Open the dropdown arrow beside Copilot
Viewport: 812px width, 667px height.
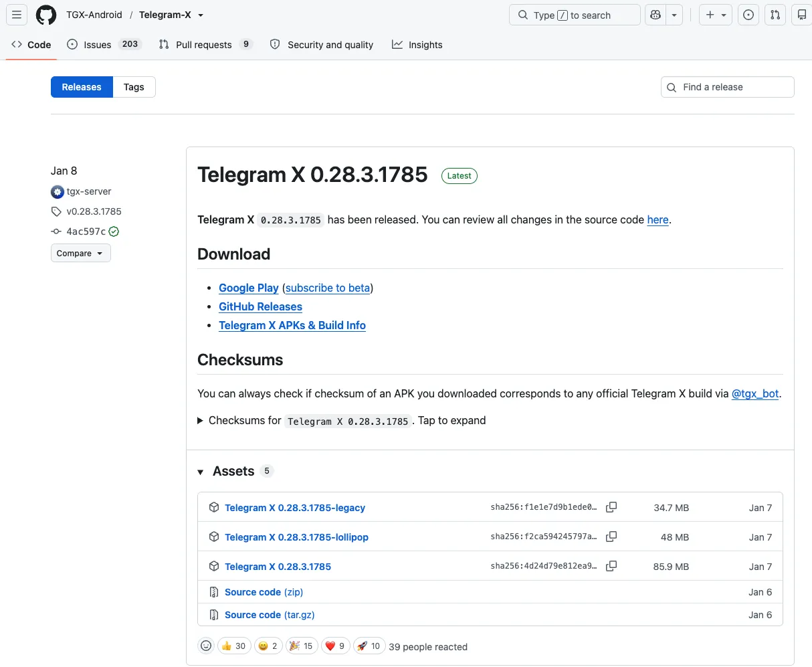coord(674,15)
